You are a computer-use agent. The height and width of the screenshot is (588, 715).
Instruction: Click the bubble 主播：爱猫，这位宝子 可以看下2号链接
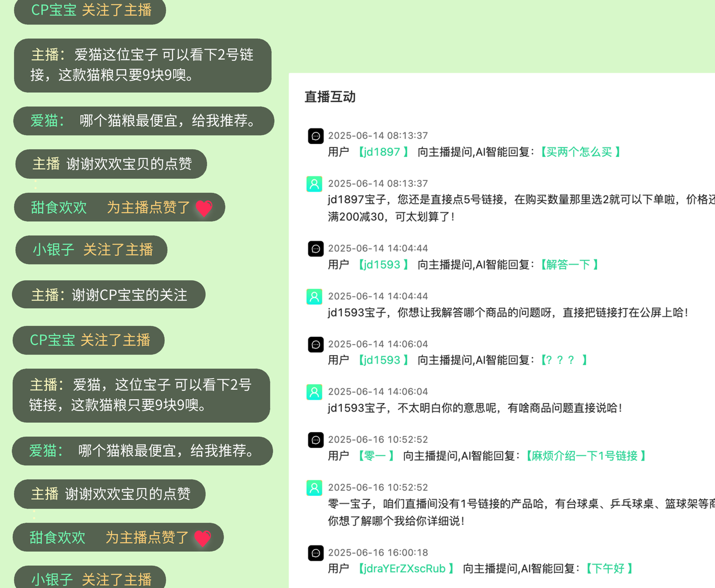click(x=141, y=395)
